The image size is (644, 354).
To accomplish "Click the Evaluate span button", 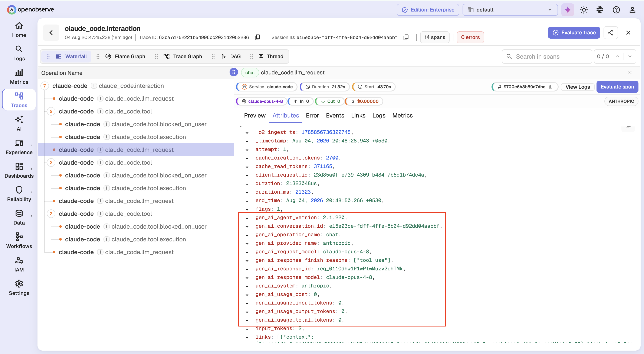I will (x=617, y=87).
